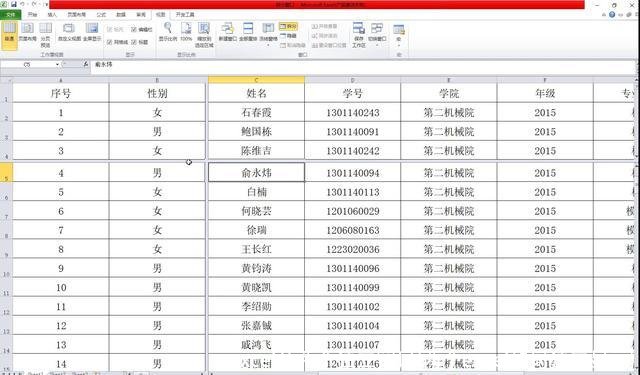The width and height of the screenshot is (640, 375).
Task: Toggle the Gridlines (网格线) checkbox
Action: tap(118, 42)
